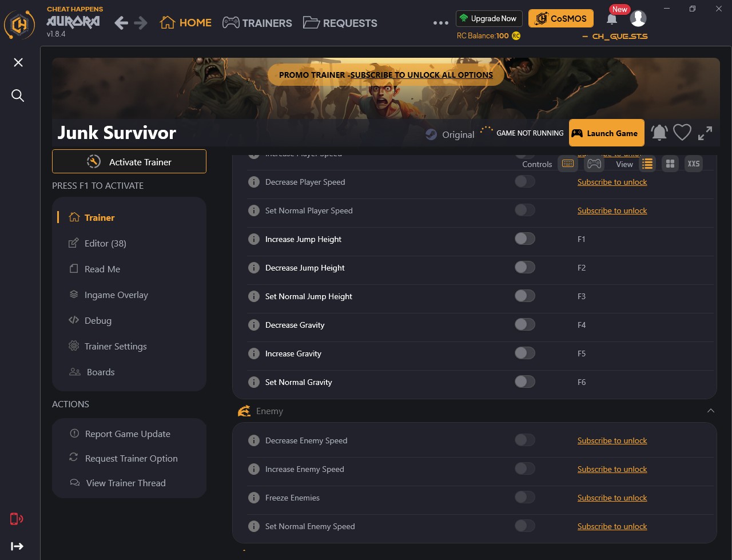Viewport: 732px width, 560px height.
Task: Open Ingame Overlay section
Action: [108, 295]
